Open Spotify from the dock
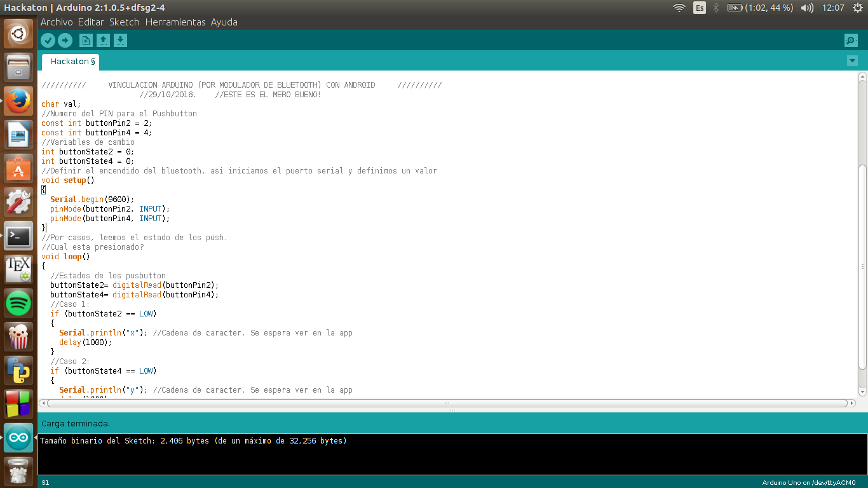The image size is (868, 488). pos(18,303)
